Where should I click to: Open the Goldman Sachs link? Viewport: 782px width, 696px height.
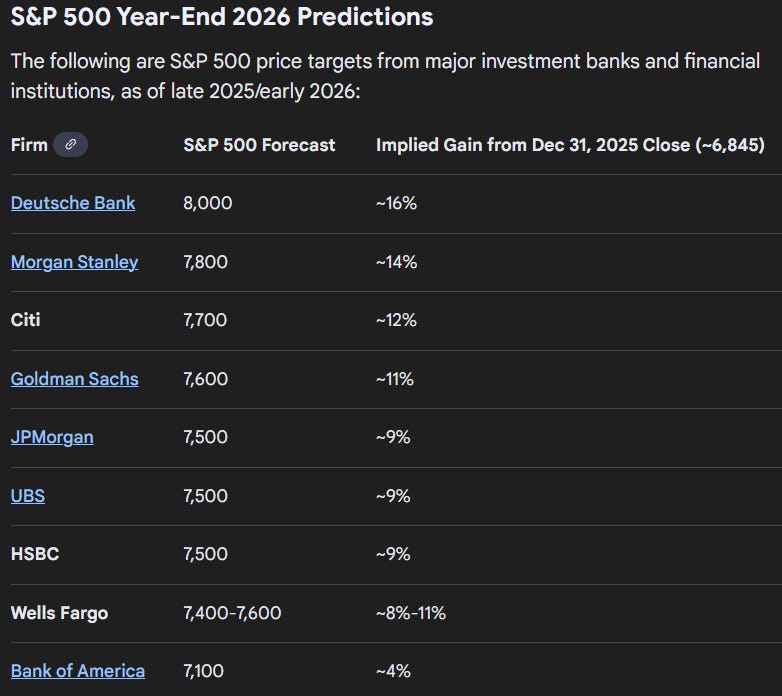point(74,379)
